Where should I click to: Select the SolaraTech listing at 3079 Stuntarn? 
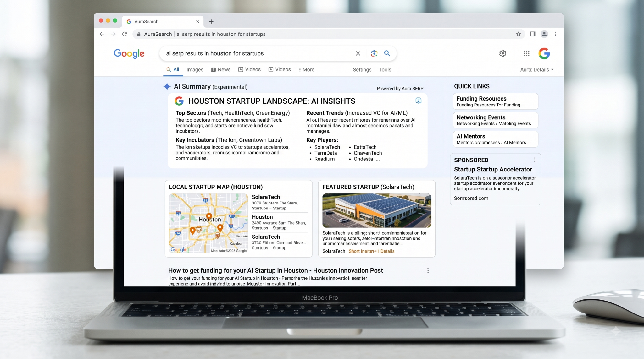pyautogui.click(x=279, y=202)
